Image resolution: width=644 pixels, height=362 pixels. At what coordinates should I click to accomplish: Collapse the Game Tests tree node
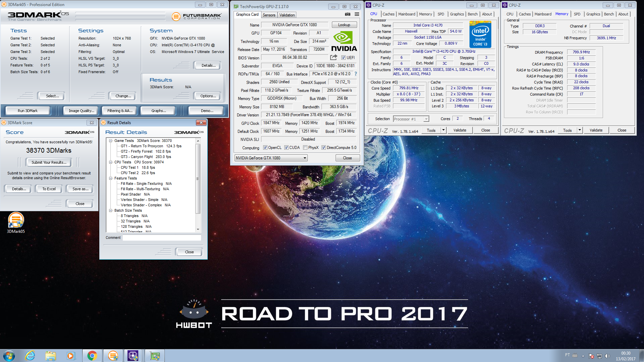[x=111, y=141]
